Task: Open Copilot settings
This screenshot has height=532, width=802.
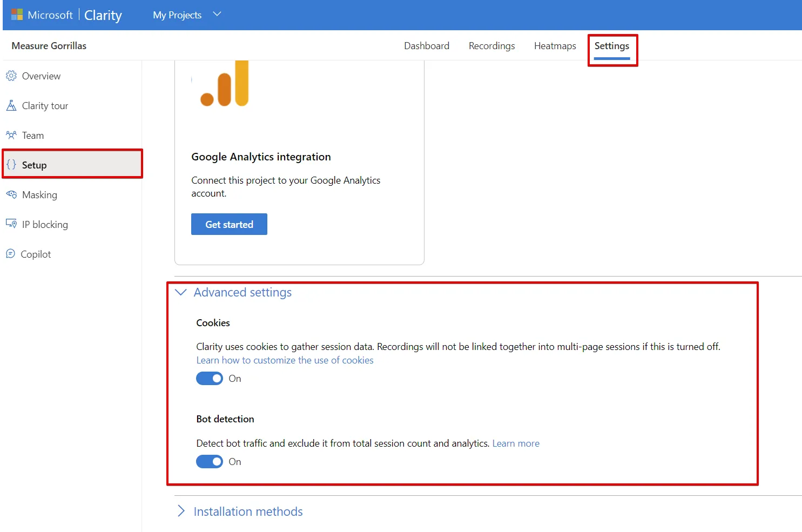Action: coord(71,254)
